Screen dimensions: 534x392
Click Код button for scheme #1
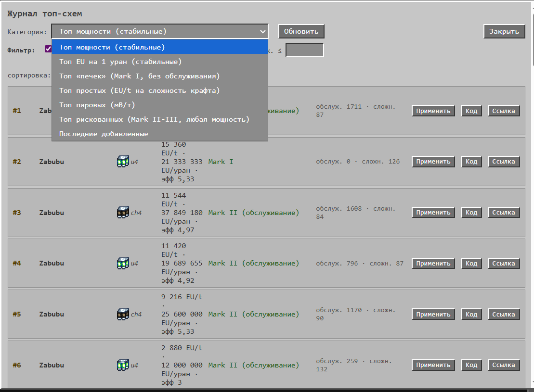pos(471,111)
